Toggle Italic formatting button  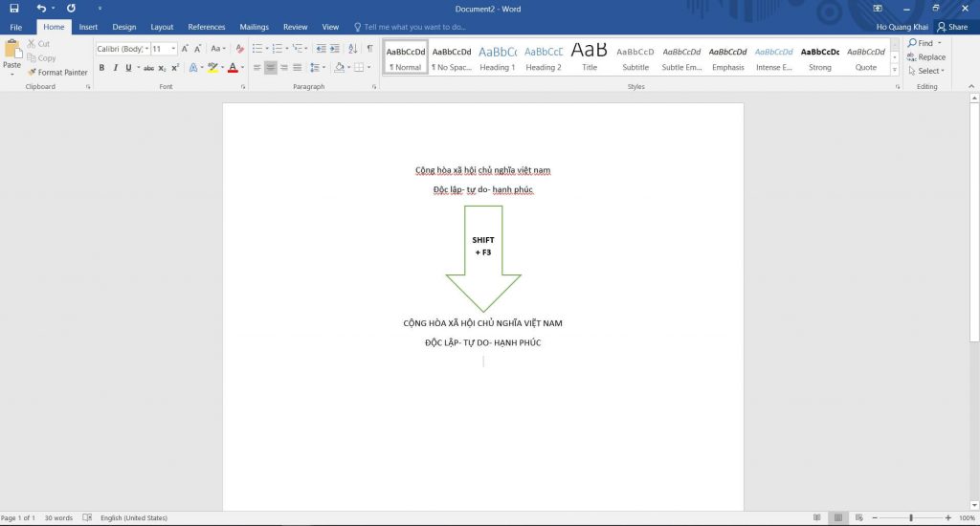[x=115, y=68]
